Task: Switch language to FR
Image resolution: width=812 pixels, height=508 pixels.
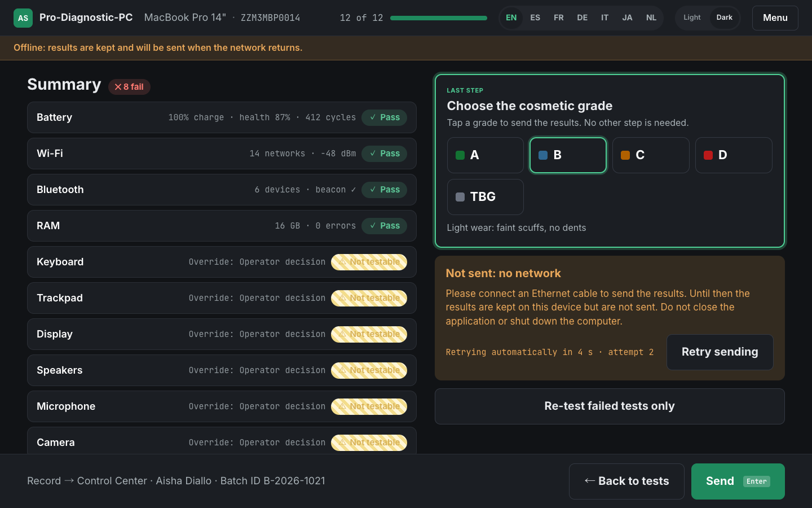Action: (x=559, y=17)
